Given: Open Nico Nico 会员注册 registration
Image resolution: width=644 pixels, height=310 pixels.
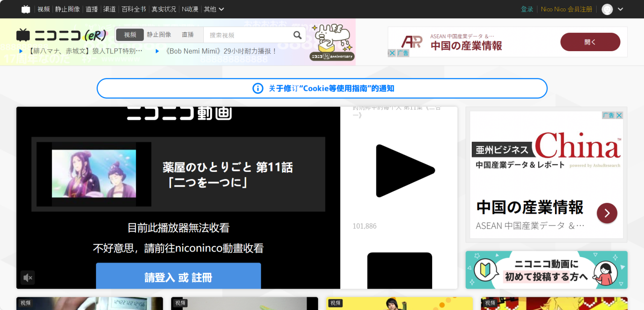Looking at the screenshot, I should coord(566,9).
